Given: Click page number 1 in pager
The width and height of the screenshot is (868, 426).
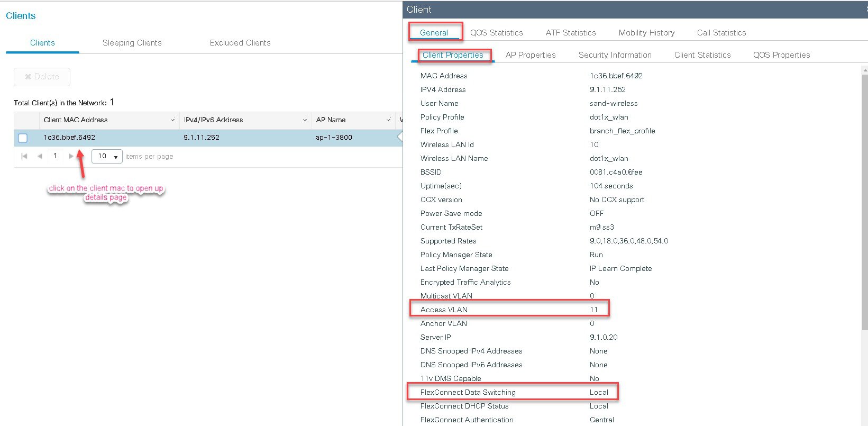Looking at the screenshot, I should [56, 156].
